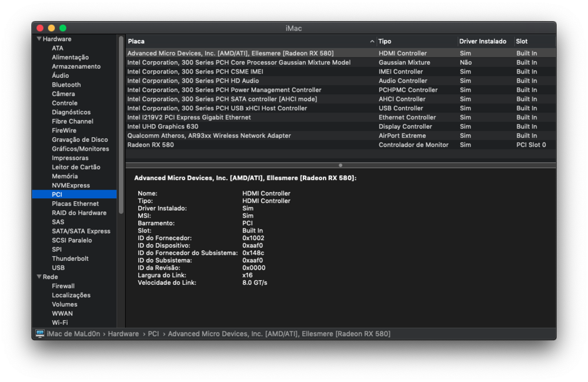The image size is (588, 382).
Task: Collapse the Rede section triangle
Action: coord(39,277)
